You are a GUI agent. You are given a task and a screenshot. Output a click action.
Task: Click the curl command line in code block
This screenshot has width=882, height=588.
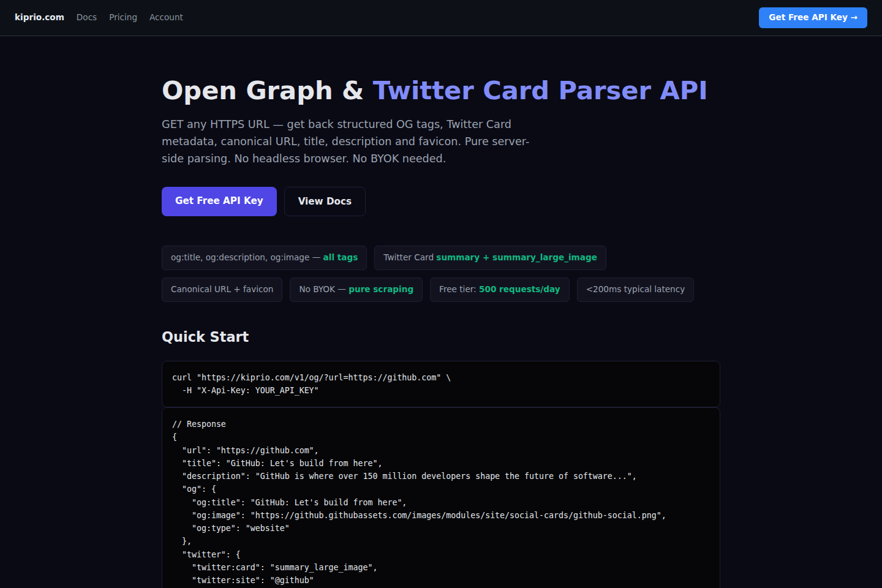coord(311,378)
